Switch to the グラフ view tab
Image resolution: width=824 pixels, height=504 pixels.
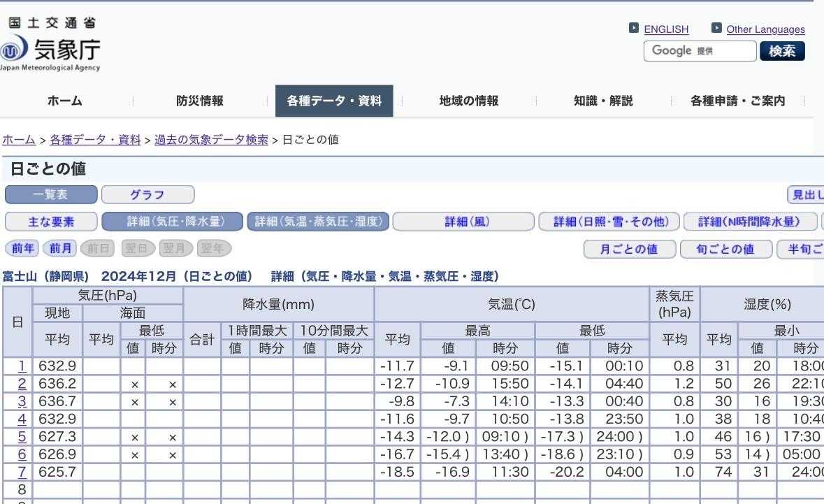coord(147,194)
